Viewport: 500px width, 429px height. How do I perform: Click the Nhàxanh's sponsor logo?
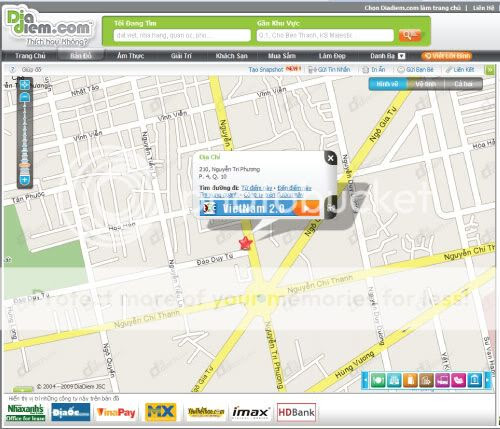(x=26, y=412)
